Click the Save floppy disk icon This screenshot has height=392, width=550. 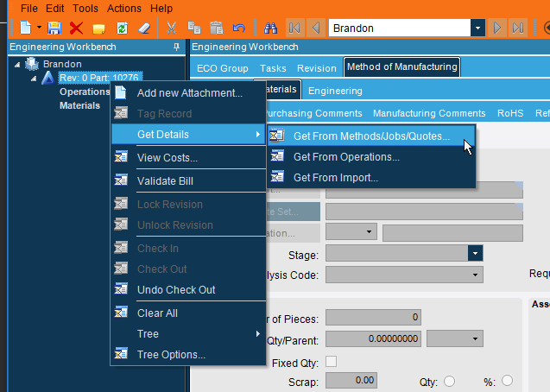[x=54, y=28]
